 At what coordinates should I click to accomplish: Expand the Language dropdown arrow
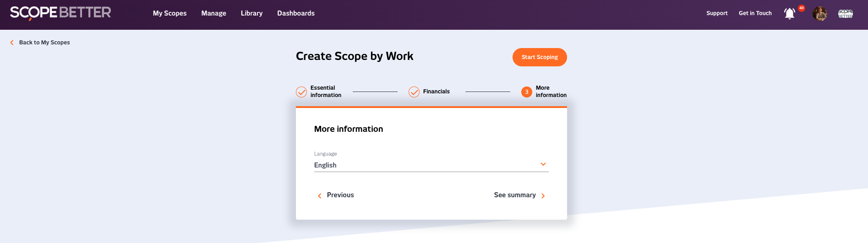pos(543,164)
